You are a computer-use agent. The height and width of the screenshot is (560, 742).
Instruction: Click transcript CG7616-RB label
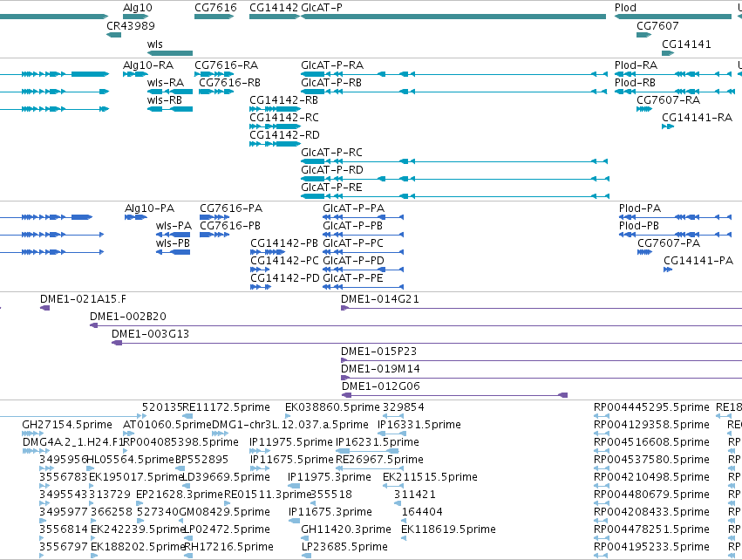pyautogui.click(x=229, y=83)
